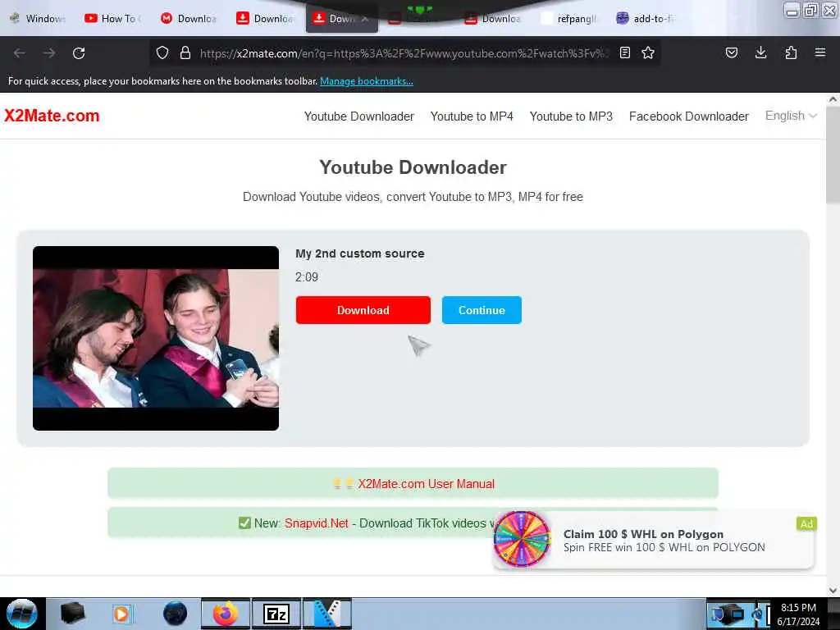Click the site security padlock icon
This screenshot has height=630, width=840.
coord(185,52)
